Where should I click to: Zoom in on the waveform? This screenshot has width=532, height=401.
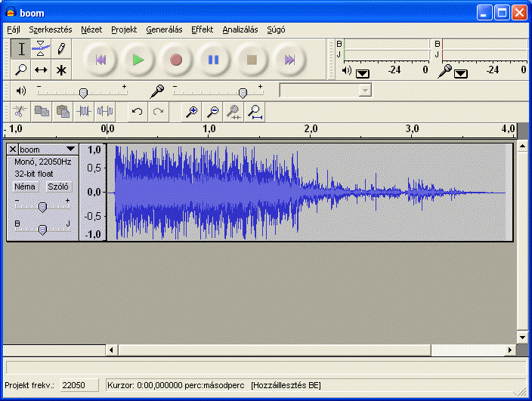click(x=192, y=111)
